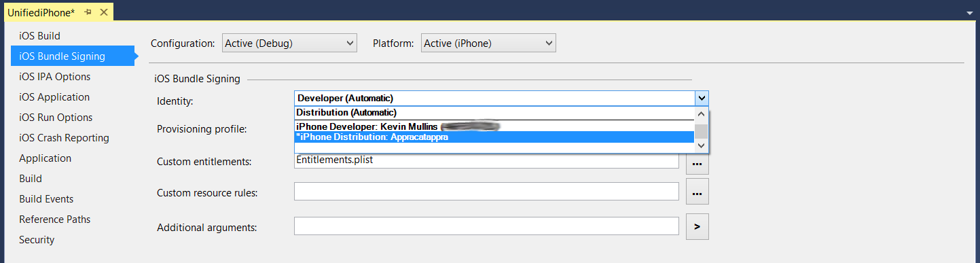Go to iOS IPA Options
This screenshot has width=980, height=263.
[x=55, y=76]
